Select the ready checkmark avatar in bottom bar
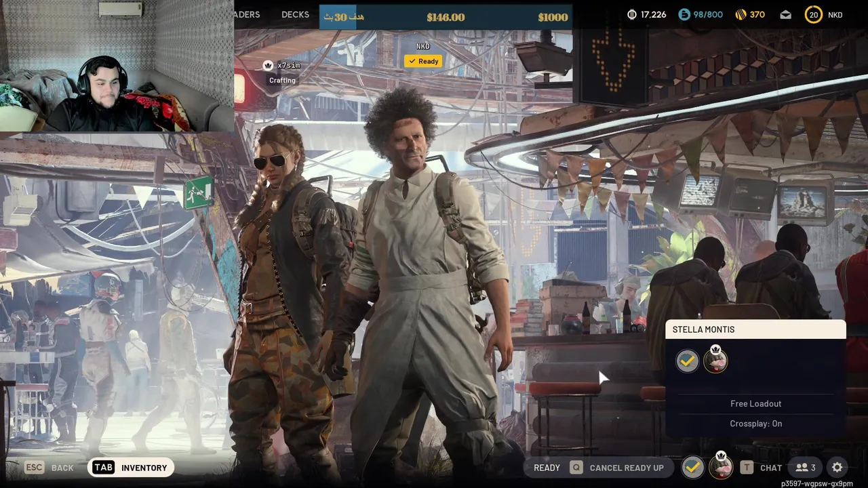Image resolution: width=868 pixels, height=488 pixels. (x=692, y=467)
